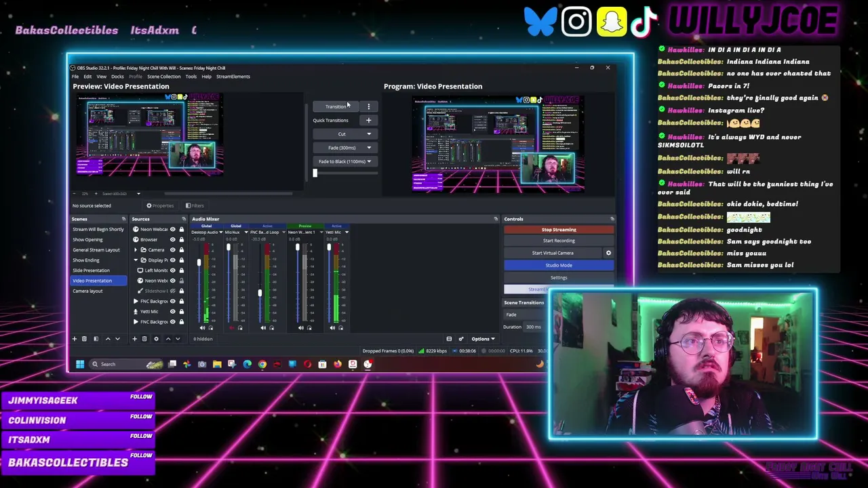Screen dimensions: 868x488
Task: Move selected source down
Action: 178,339
